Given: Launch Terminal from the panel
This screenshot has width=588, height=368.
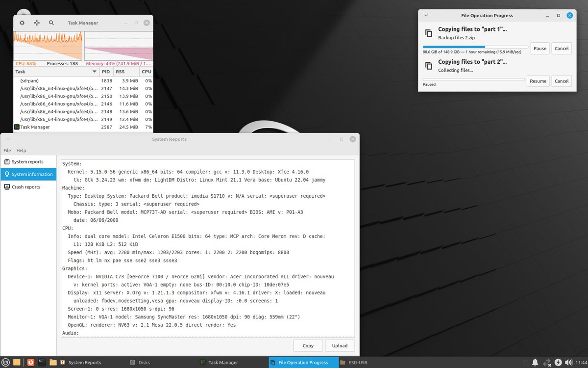Looking at the screenshot, I should [x=42, y=362].
